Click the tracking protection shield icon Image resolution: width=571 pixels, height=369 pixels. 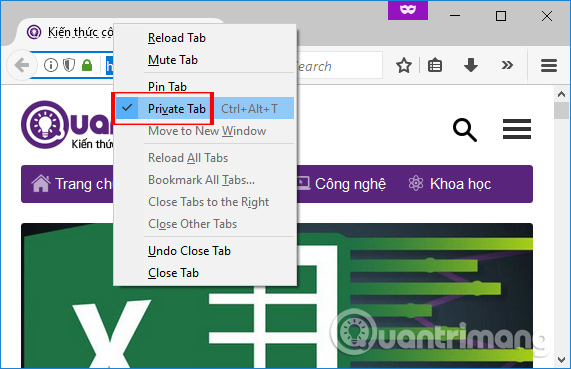click(x=69, y=66)
